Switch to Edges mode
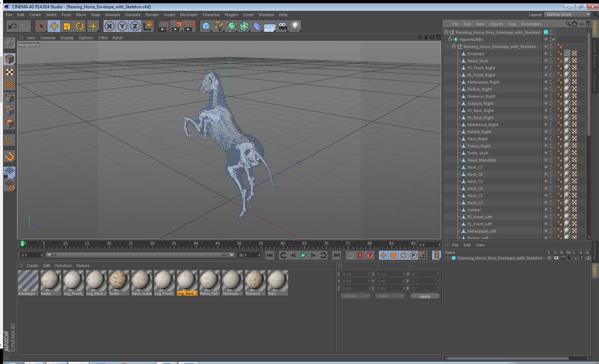The width and height of the screenshot is (599, 364). 9,111
